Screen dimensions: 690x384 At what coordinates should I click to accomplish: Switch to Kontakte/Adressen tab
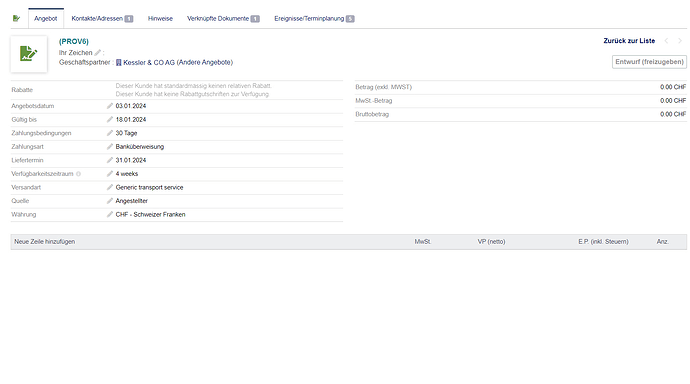[x=102, y=18]
